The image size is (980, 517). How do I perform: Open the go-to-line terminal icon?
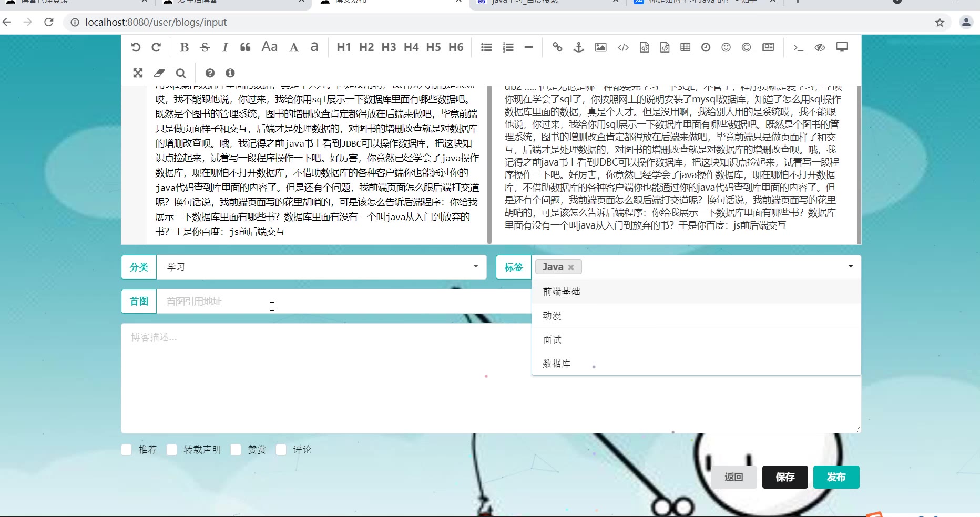798,47
